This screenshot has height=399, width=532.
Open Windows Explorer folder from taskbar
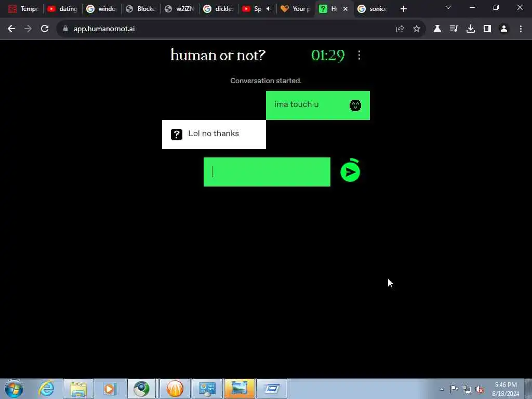coord(78,389)
